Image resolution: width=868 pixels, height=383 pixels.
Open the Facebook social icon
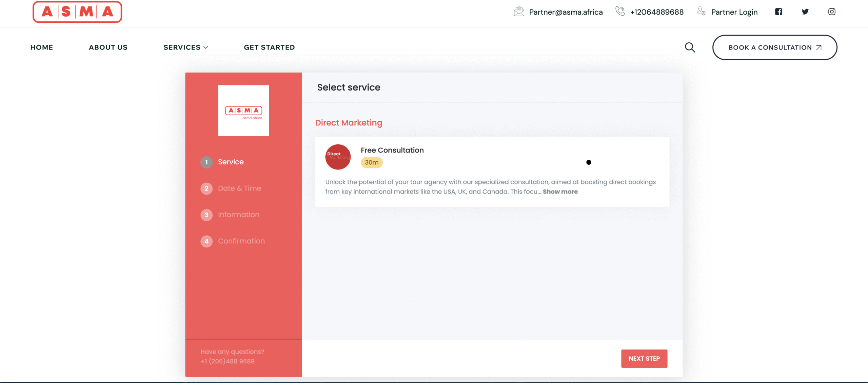click(778, 12)
